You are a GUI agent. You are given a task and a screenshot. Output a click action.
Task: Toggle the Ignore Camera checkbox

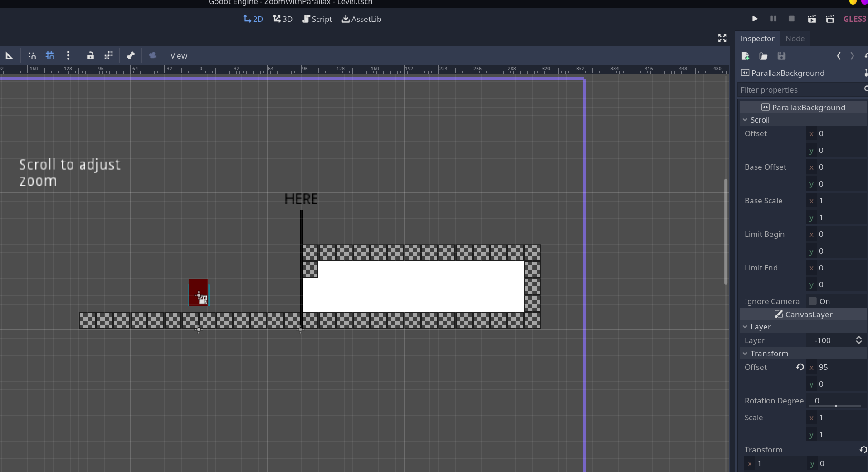coord(813,301)
